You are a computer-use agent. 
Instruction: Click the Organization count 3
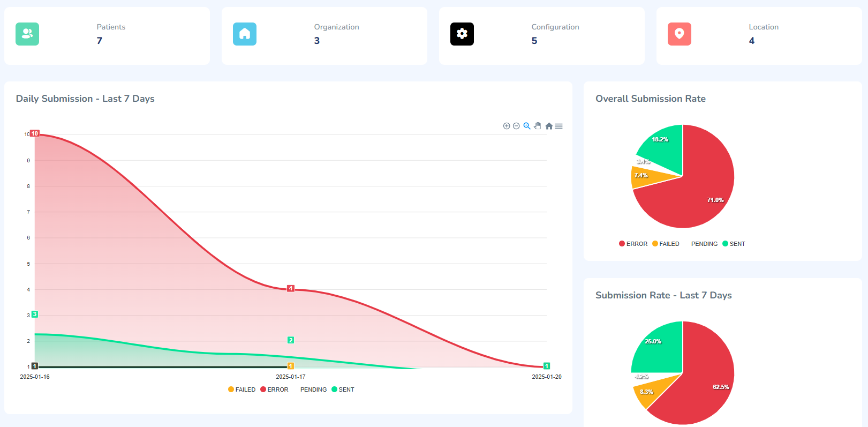pyautogui.click(x=317, y=41)
